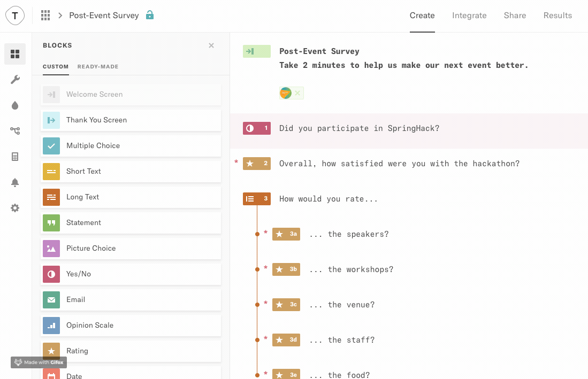
Task: Add an Opinion Scale block
Action: pos(131,326)
